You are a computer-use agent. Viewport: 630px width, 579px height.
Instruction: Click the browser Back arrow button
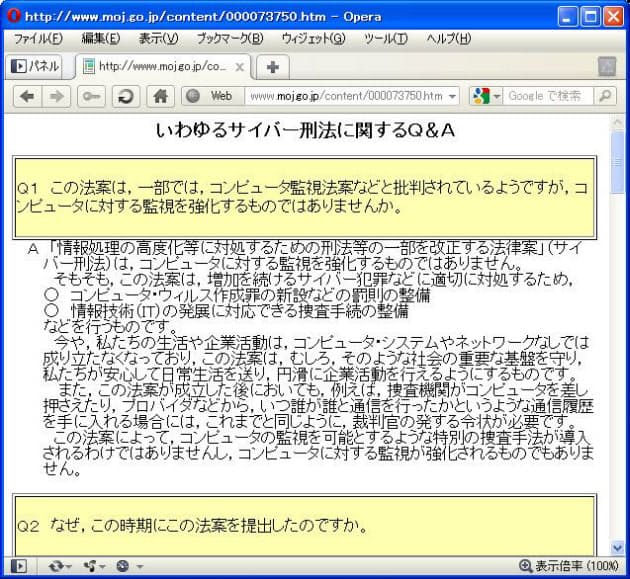[x=27, y=96]
